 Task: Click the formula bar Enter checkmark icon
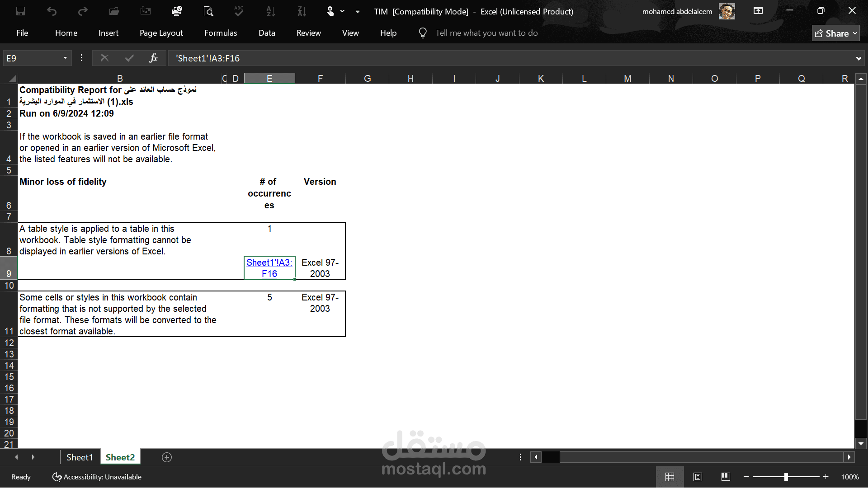click(x=129, y=58)
